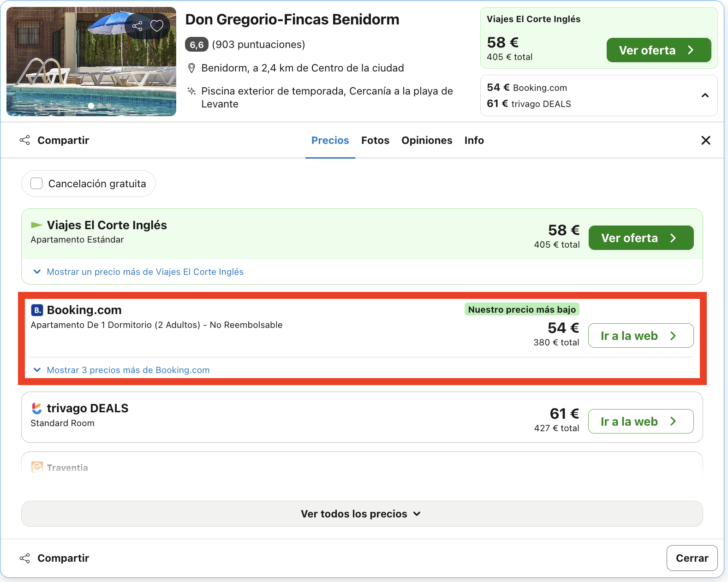Click Ver oferta in the top summary card

tap(659, 50)
